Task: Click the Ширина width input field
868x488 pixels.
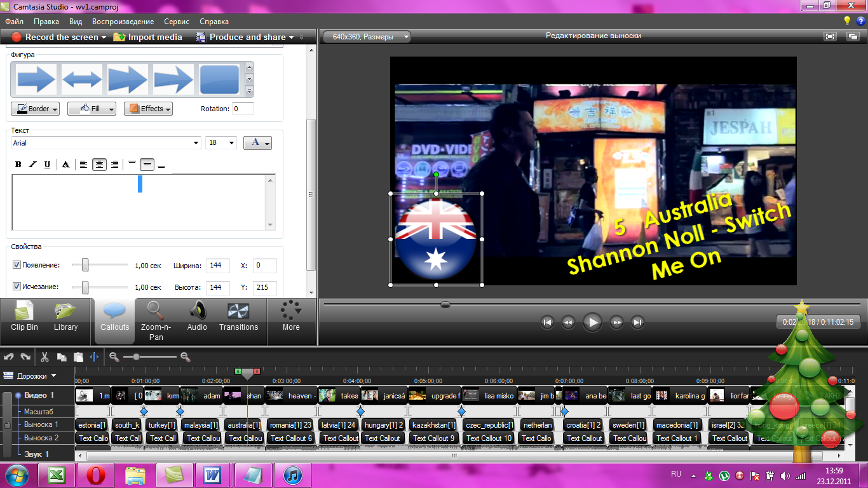Action: 218,266
